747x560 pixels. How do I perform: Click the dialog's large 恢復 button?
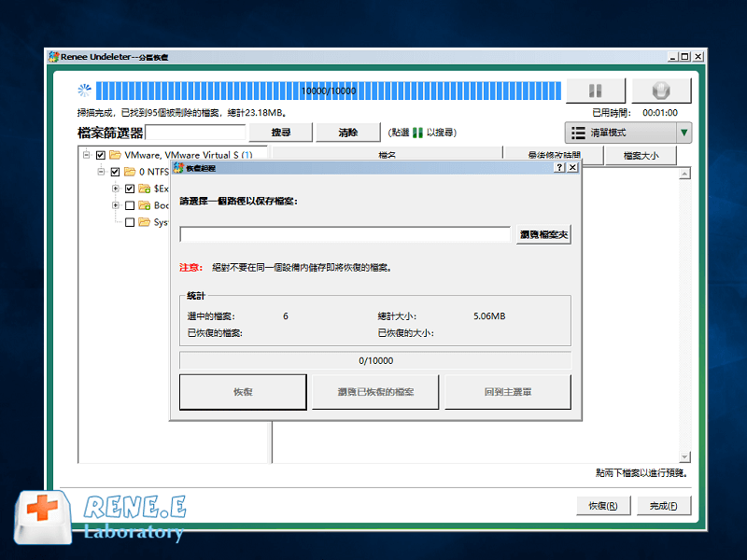(x=243, y=392)
